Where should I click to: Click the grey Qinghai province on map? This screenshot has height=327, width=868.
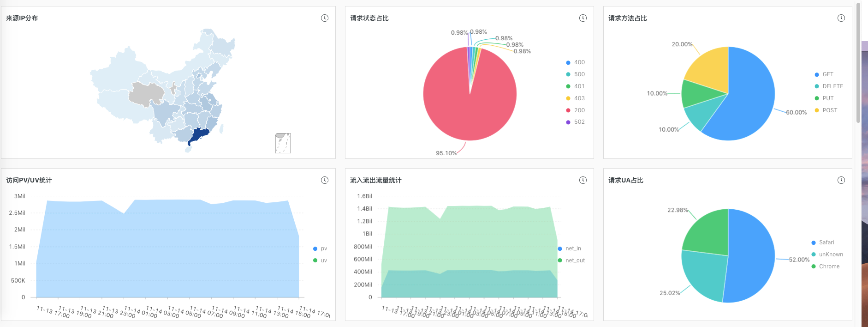(x=146, y=93)
